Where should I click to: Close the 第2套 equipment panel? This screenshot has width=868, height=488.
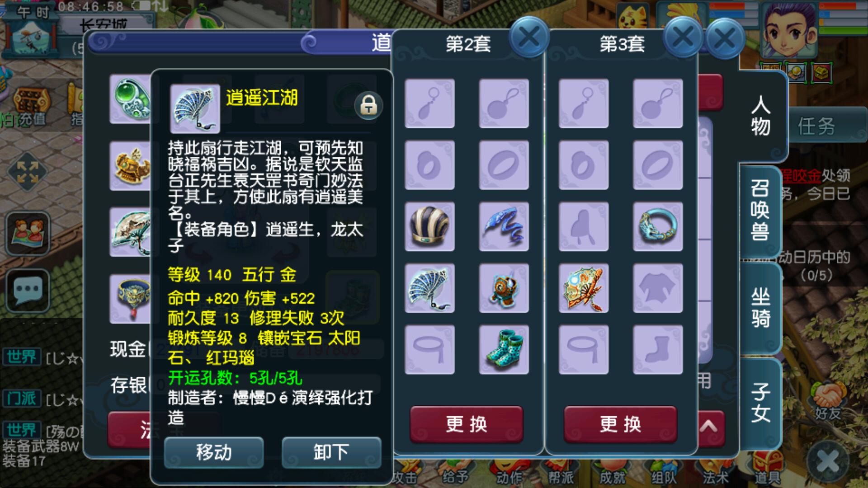529,37
